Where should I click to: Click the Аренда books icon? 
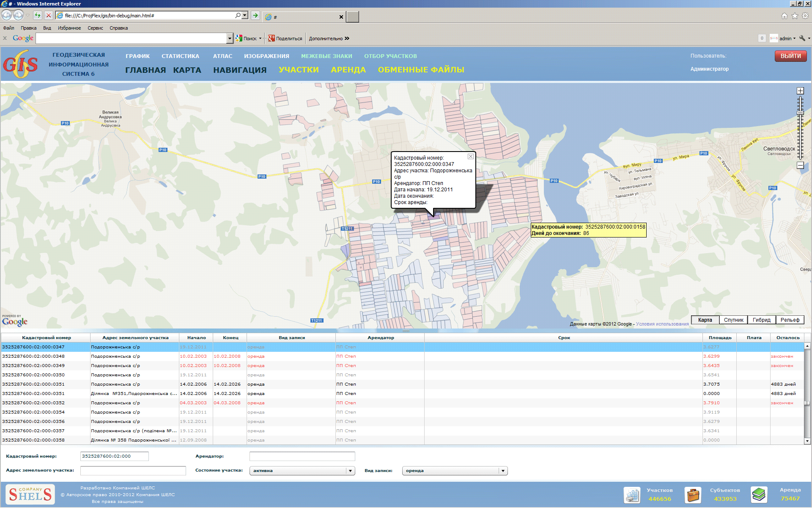(x=759, y=494)
